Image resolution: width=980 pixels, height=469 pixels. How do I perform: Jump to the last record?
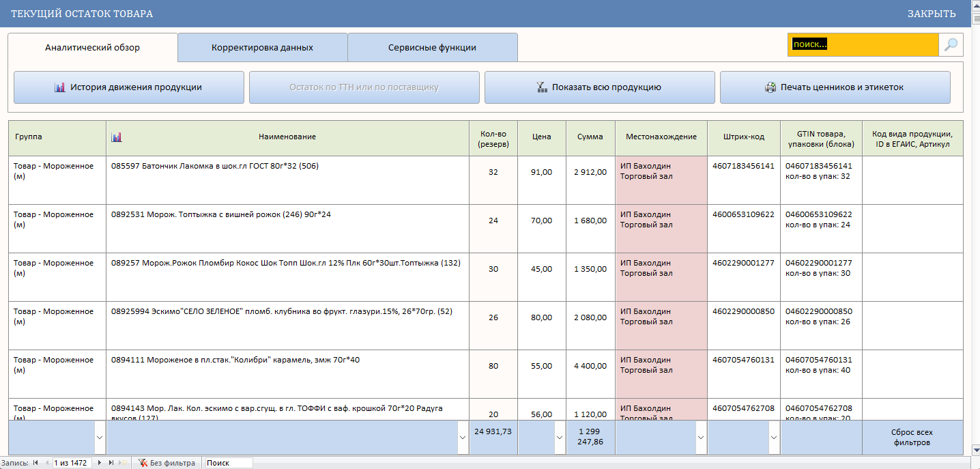(x=111, y=463)
